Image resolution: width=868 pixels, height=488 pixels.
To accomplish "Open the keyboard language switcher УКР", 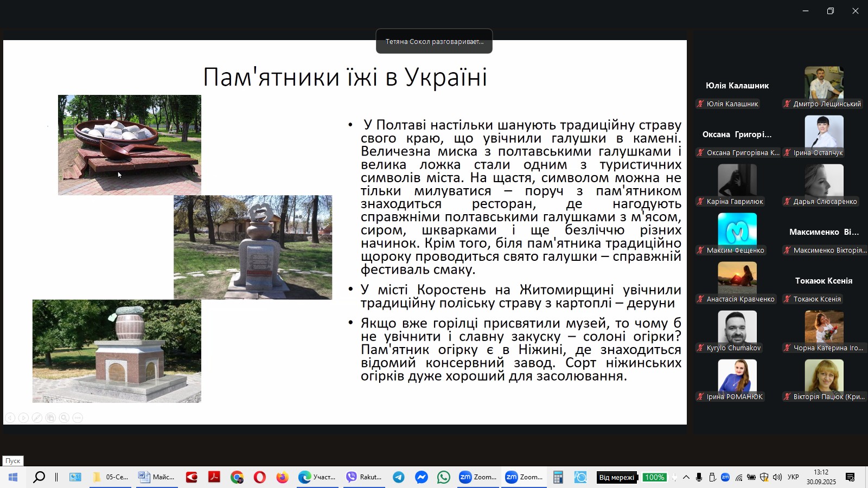I will point(793,478).
